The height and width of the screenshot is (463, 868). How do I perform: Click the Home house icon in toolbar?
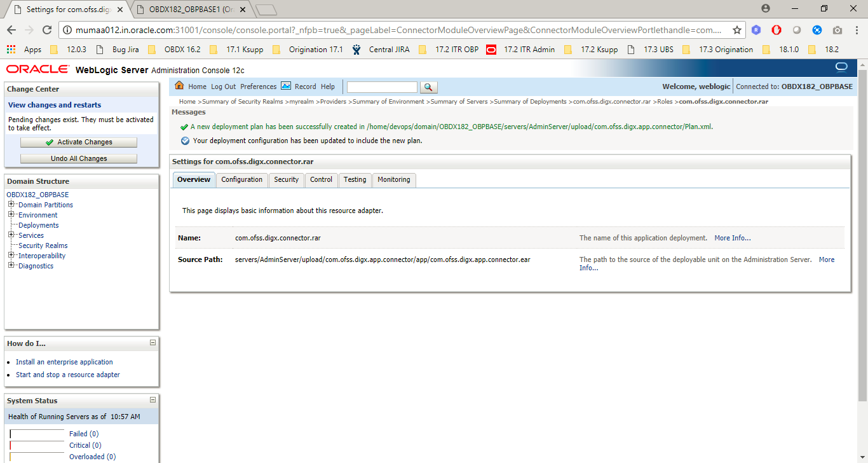click(179, 86)
